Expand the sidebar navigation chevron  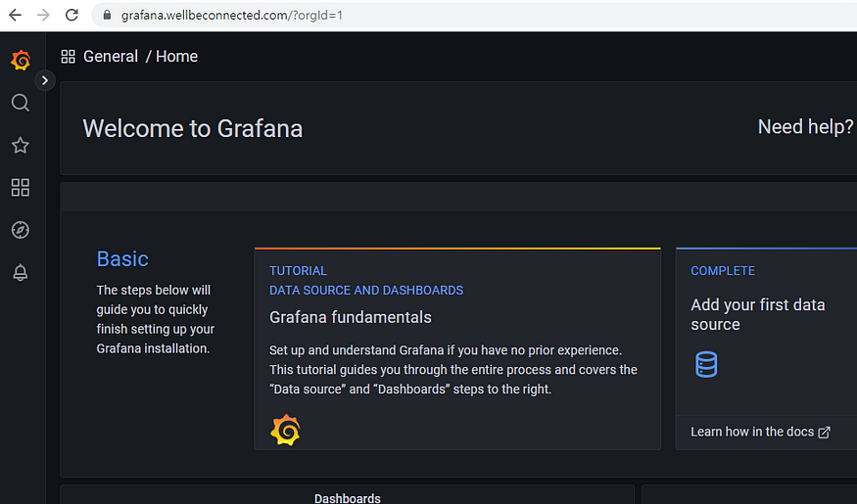45,80
